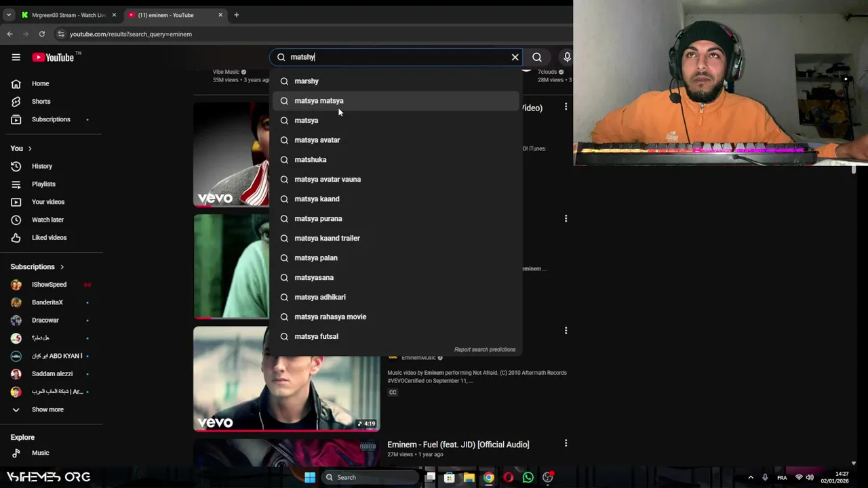Image resolution: width=868 pixels, height=488 pixels.
Task: Open the Not Afraid video thumbnail
Action: [x=287, y=379]
